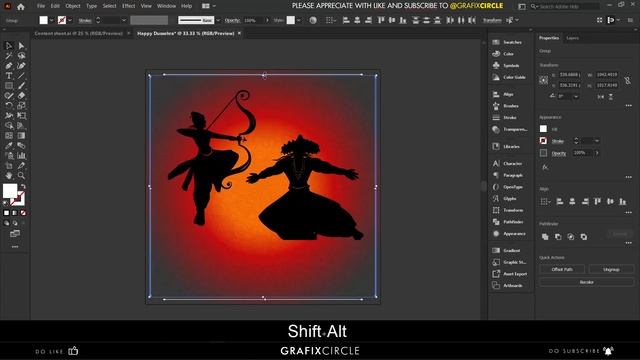Screen dimensions: 640x360
Task: Select the Hand tool
Action: click(x=9, y=176)
